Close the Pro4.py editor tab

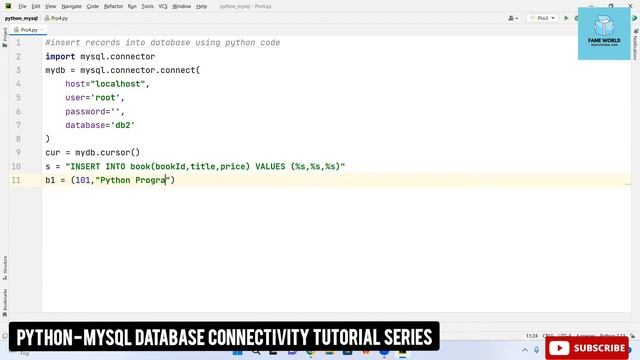[42, 30]
